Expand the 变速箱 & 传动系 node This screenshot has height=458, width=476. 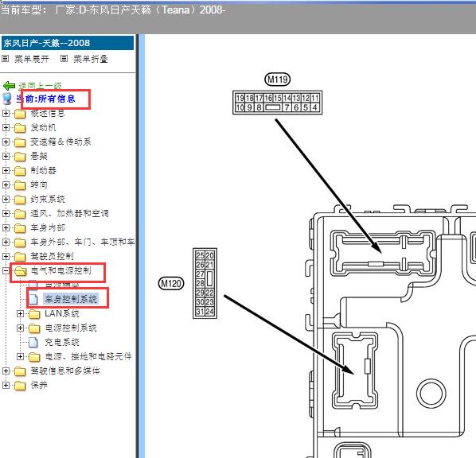(6, 142)
